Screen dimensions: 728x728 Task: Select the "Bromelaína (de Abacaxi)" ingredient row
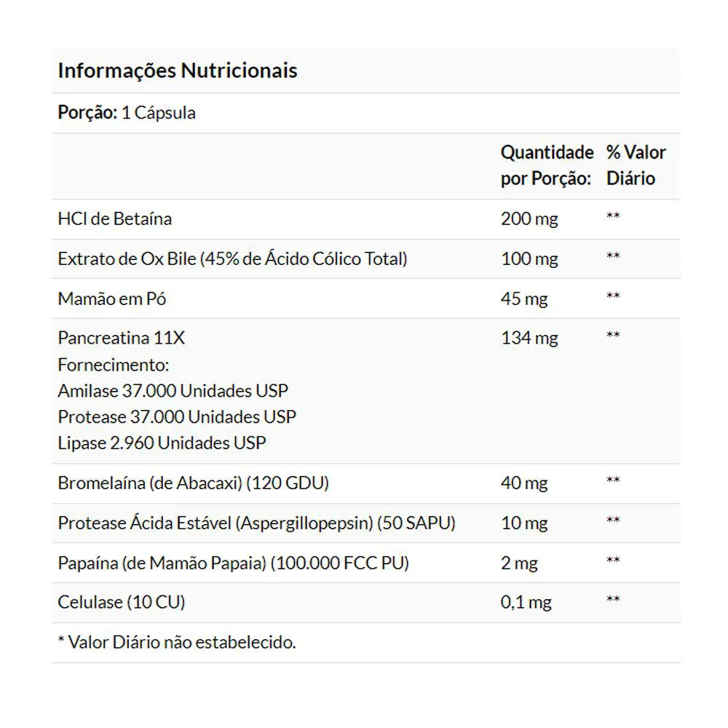(x=194, y=483)
